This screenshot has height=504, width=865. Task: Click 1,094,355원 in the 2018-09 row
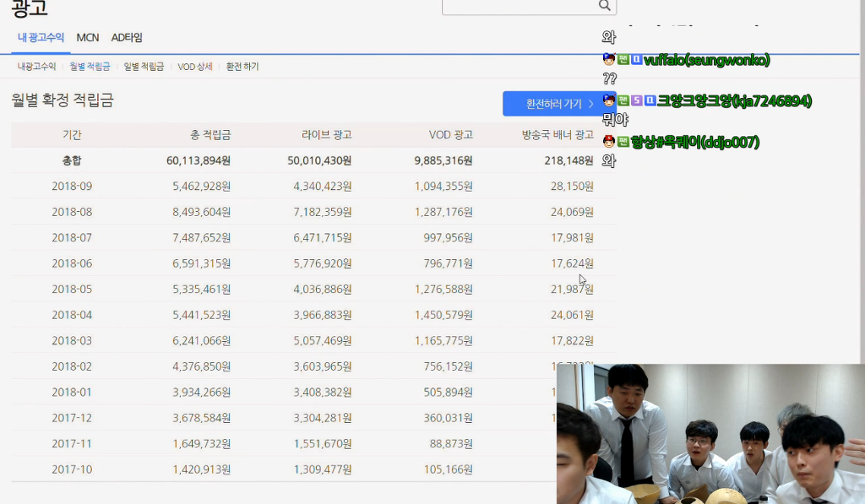(443, 187)
